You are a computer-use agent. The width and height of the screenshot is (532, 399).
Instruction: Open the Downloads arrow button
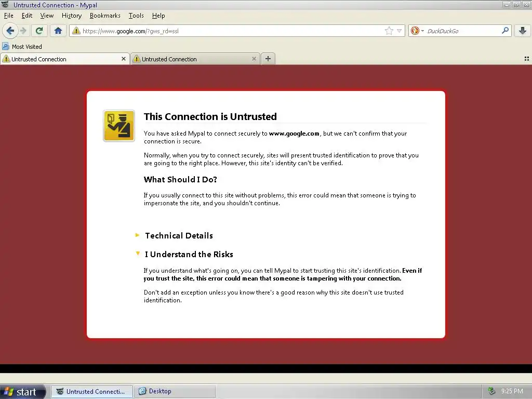pos(523,31)
